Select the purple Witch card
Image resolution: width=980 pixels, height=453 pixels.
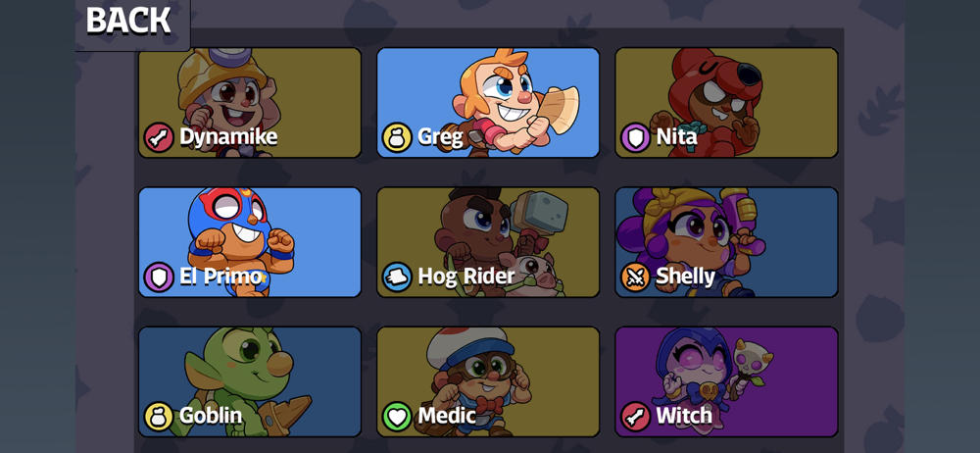(726, 381)
